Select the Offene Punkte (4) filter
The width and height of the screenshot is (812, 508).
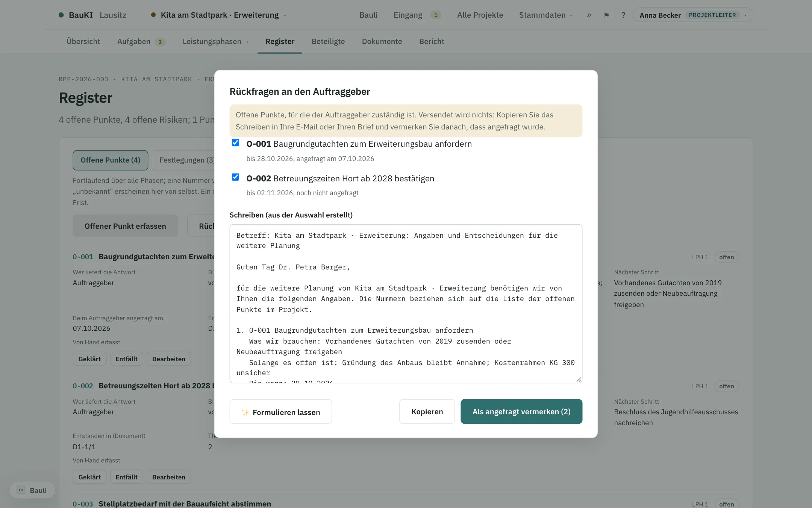coord(111,160)
